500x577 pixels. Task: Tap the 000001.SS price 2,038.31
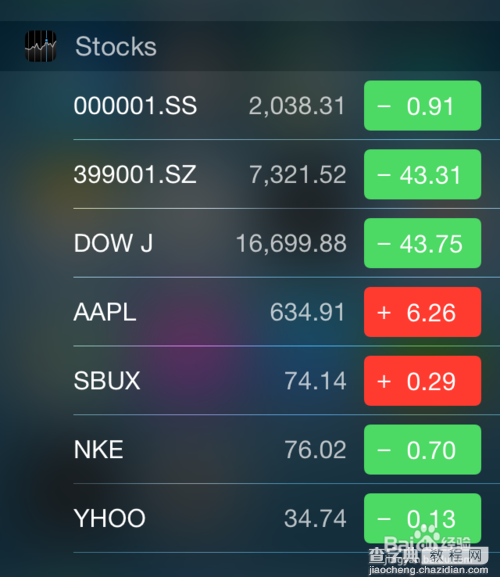point(297,106)
